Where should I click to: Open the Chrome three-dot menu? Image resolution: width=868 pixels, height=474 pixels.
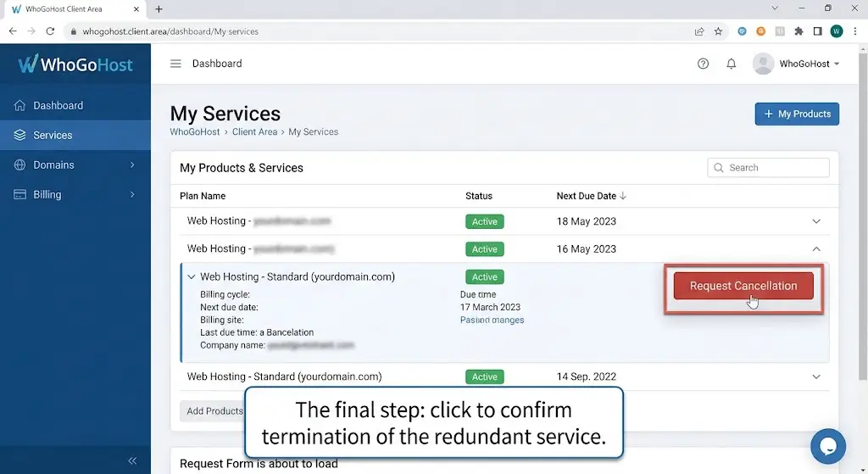855,31
